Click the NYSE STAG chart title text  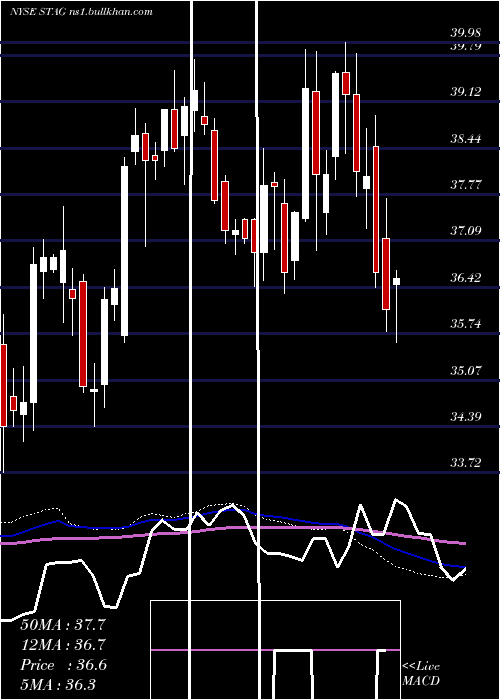click(81, 12)
